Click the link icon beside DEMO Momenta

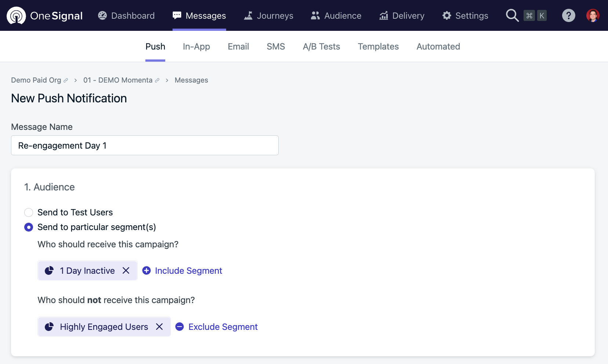[x=157, y=80]
